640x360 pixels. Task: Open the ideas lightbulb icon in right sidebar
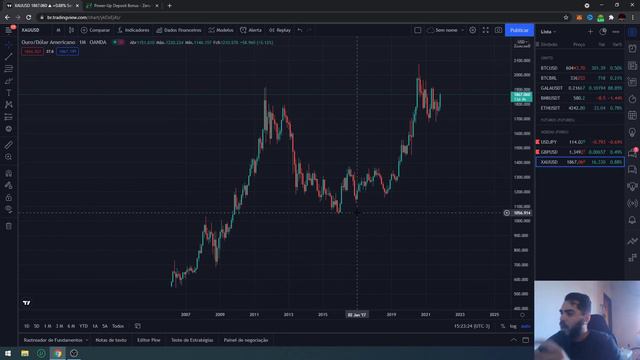632,132
